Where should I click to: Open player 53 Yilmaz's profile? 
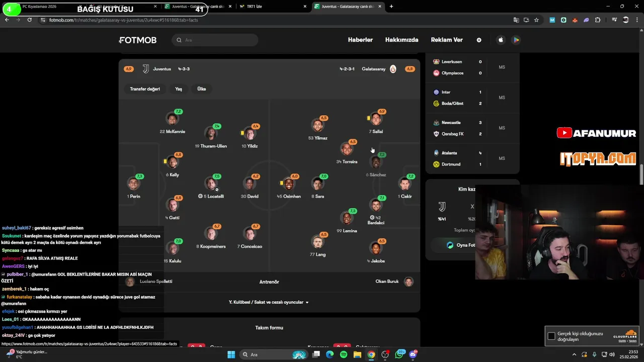[x=317, y=129]
